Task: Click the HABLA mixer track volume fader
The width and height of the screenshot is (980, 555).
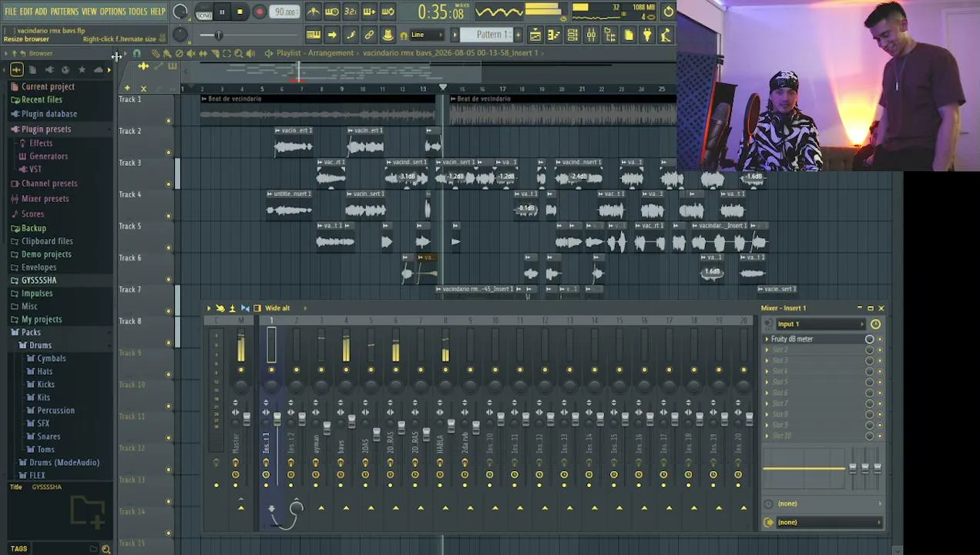Action: [x=451, y=425]
